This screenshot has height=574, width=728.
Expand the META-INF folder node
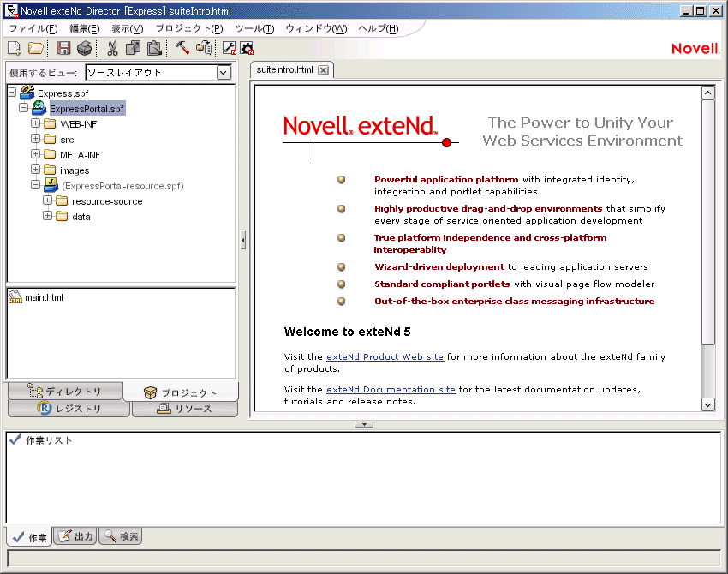click(x=35, y=153)
